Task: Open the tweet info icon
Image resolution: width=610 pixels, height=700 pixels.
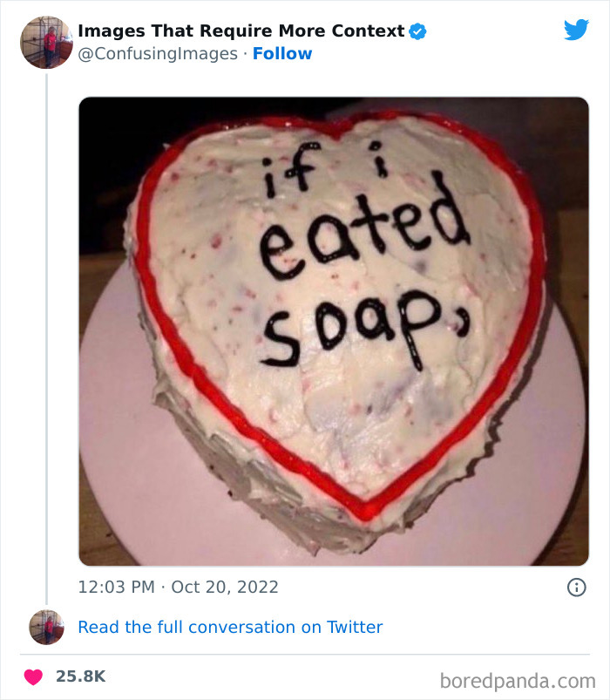Action: [576, 588]
